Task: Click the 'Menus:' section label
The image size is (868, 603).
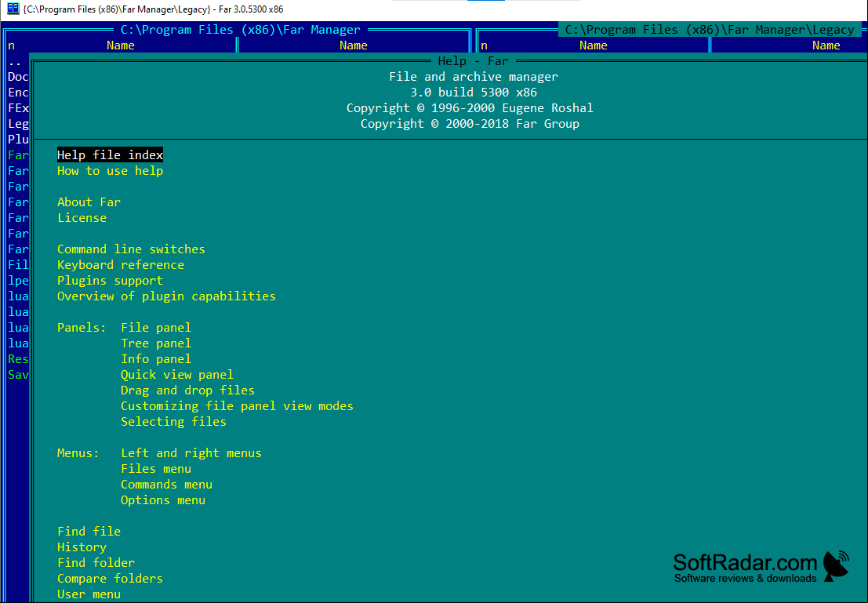Action: 78,453
